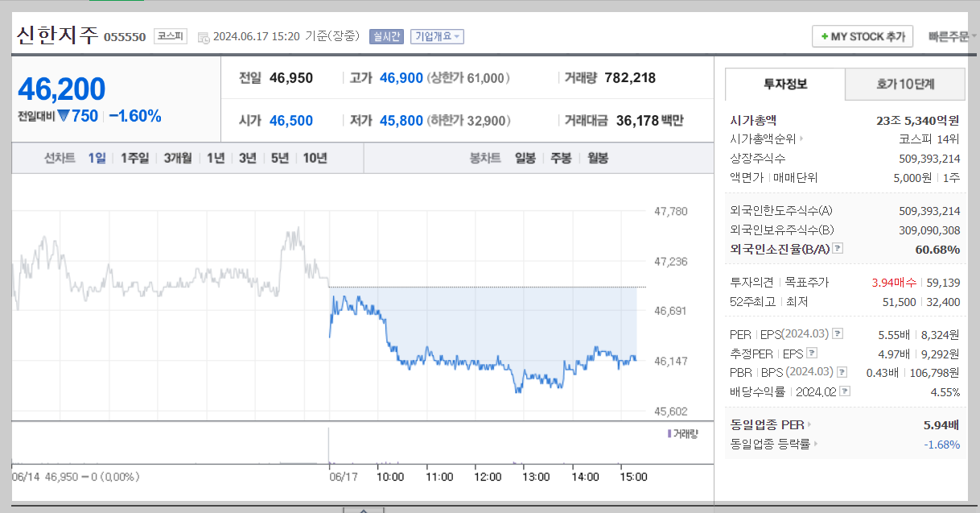Viewport: 980px width, 513px height.
Task: Click the 목표주가 value 59,139
Action: (943, 282)
